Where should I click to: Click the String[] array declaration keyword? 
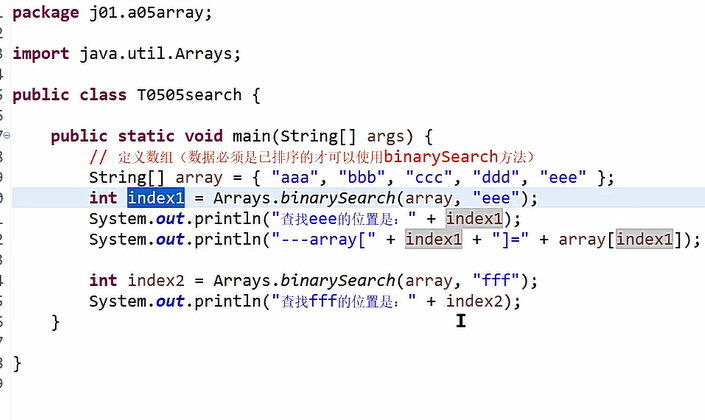point(127,178)
